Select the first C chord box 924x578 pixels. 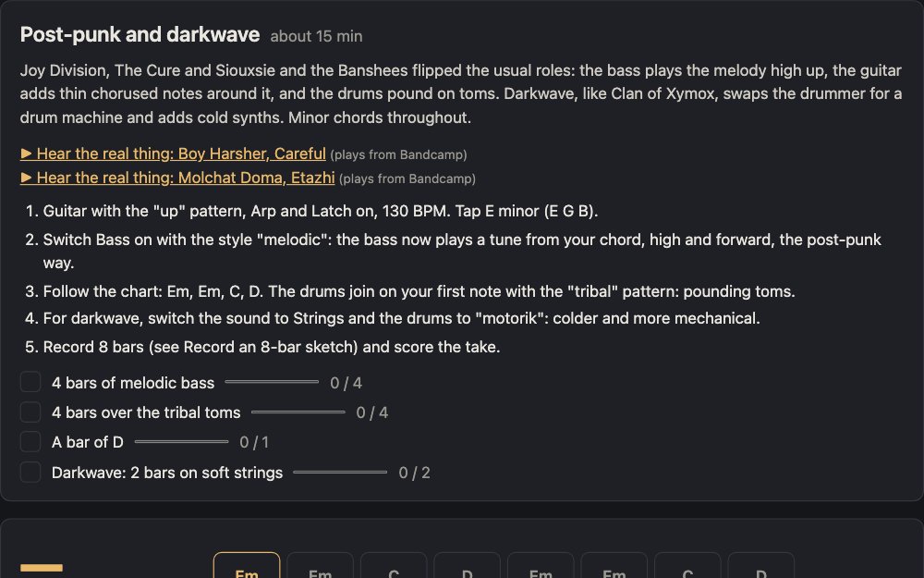pyautogui.click(x=394, y=566)
